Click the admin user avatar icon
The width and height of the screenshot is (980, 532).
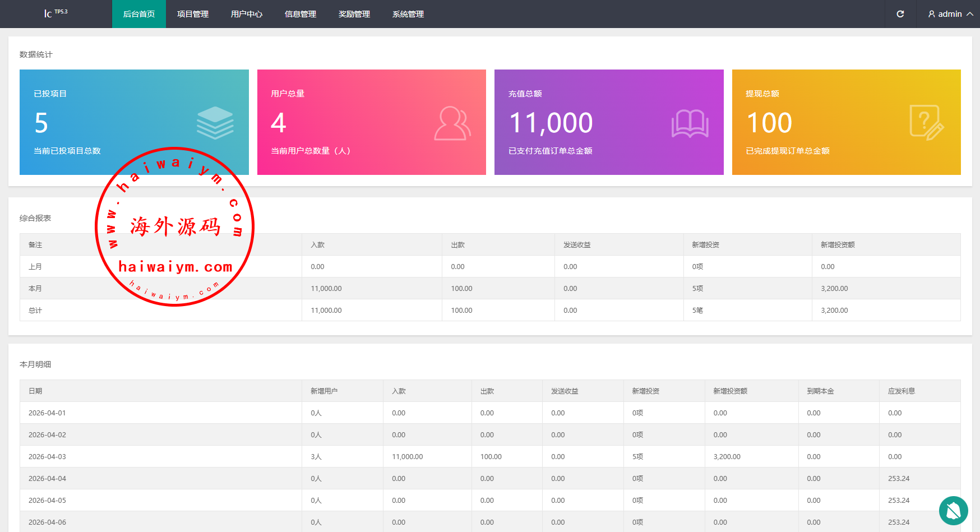tap(932, 14)
